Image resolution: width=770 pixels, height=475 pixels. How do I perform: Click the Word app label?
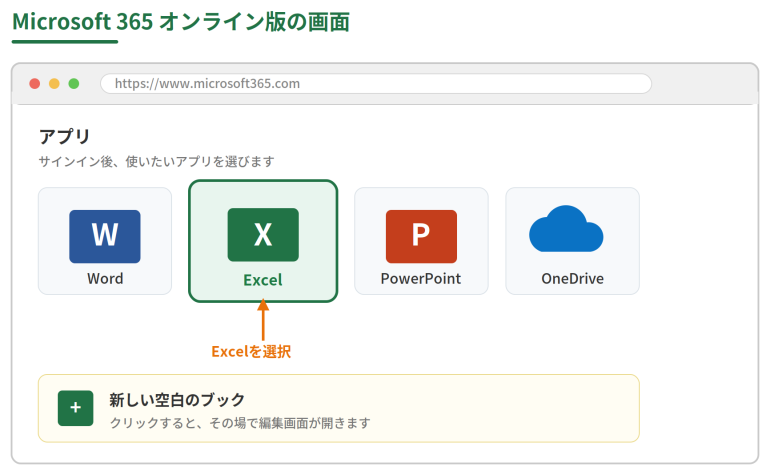tap(105, 279)
